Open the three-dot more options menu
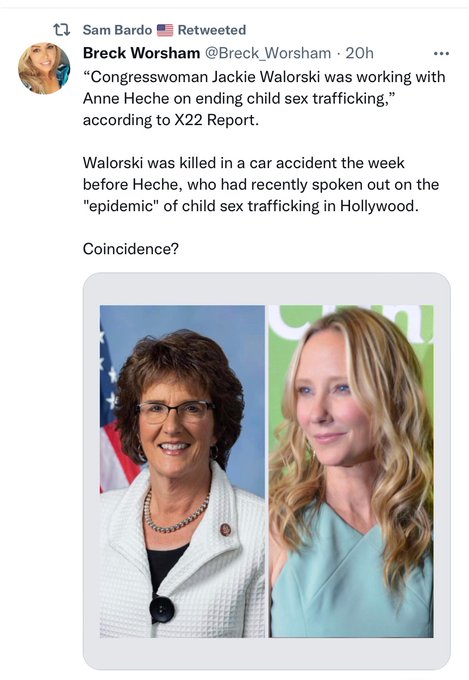Image resolution: width=469 pixels, height=680 pixels. 441,54
